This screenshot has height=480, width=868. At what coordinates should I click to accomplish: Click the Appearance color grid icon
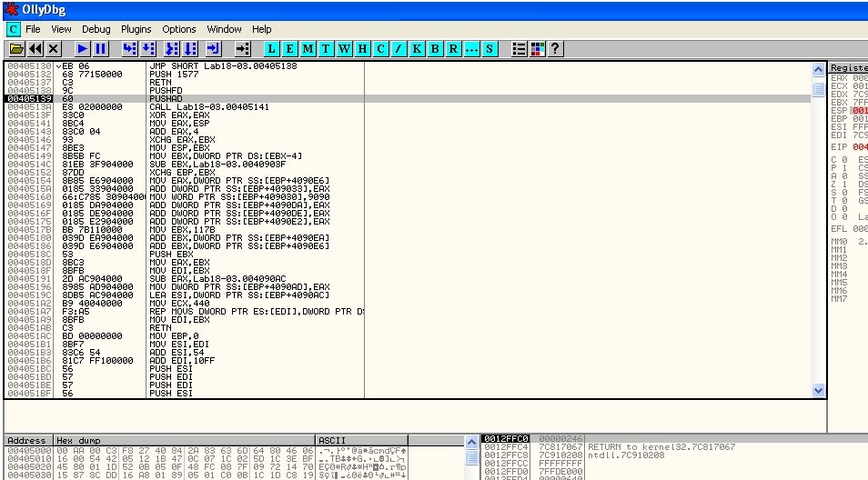tap(537, 48)
